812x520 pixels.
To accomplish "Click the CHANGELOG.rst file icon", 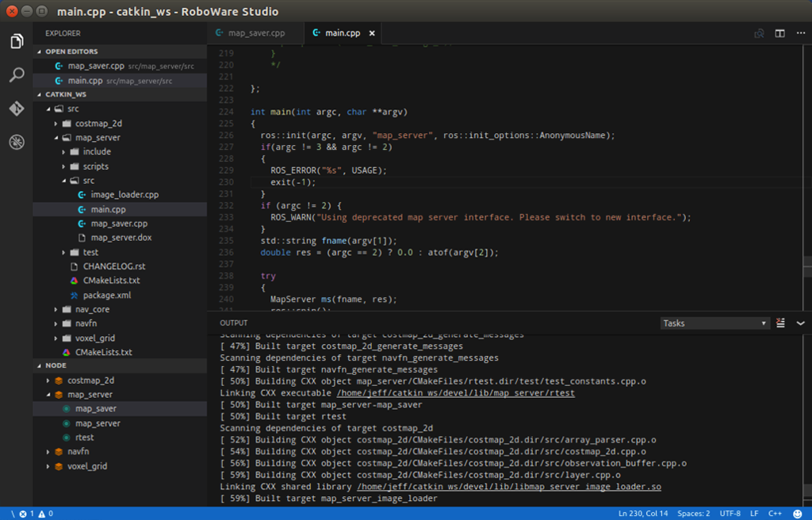I will click(x=74, y=266).
